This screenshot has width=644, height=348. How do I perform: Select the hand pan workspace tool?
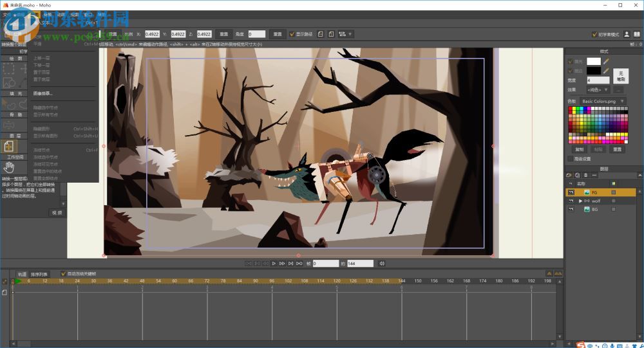pyautogui.click(x=8, y=167)
